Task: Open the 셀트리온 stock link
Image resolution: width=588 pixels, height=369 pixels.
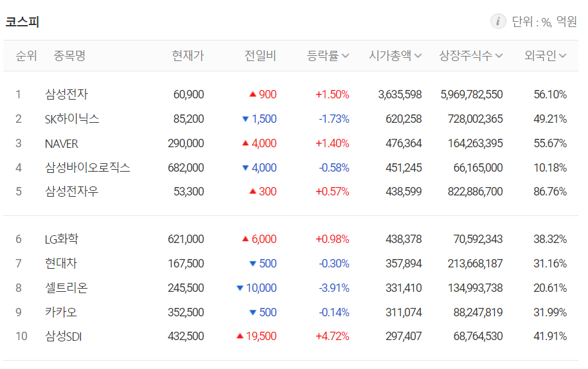Action: point(66,287)
